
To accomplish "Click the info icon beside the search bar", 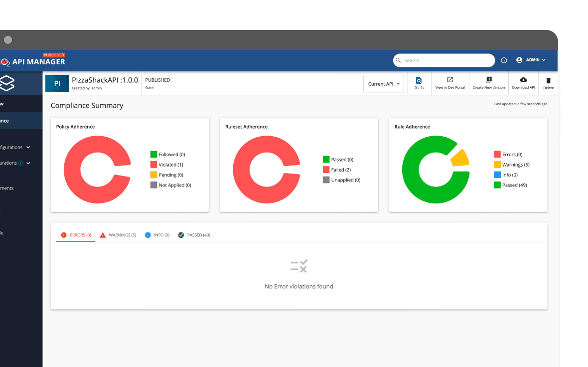I will point(504,60).
